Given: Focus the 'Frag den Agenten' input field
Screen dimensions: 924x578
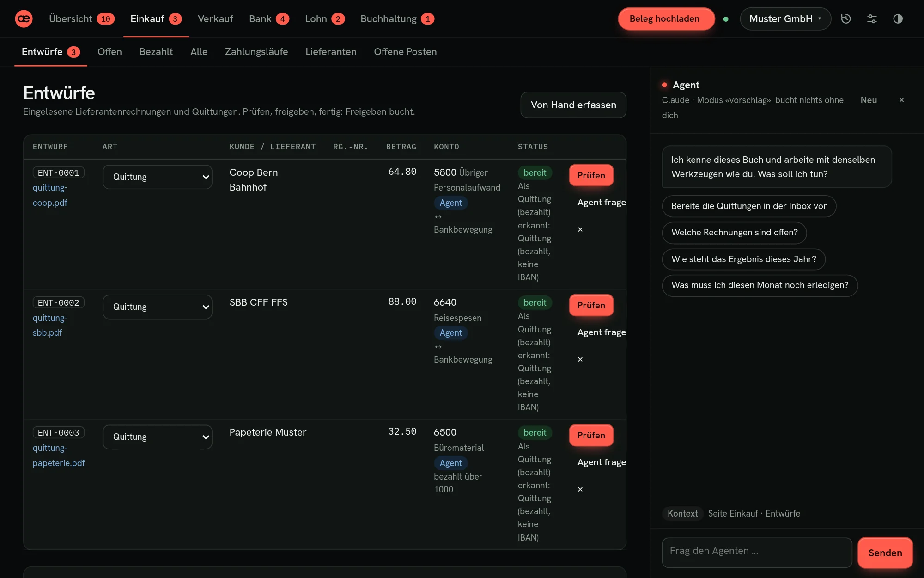Looking at the screenshot, I should [757, 552].
